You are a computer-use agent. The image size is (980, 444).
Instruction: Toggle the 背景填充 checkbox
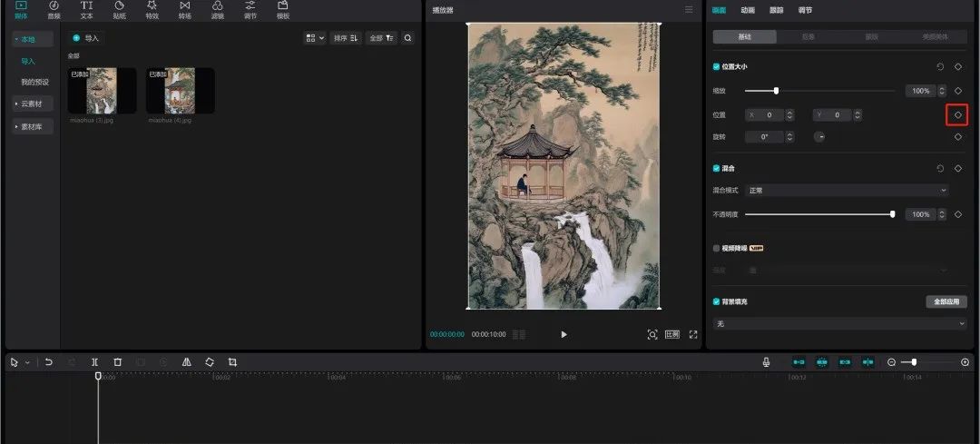coord(716,301)
